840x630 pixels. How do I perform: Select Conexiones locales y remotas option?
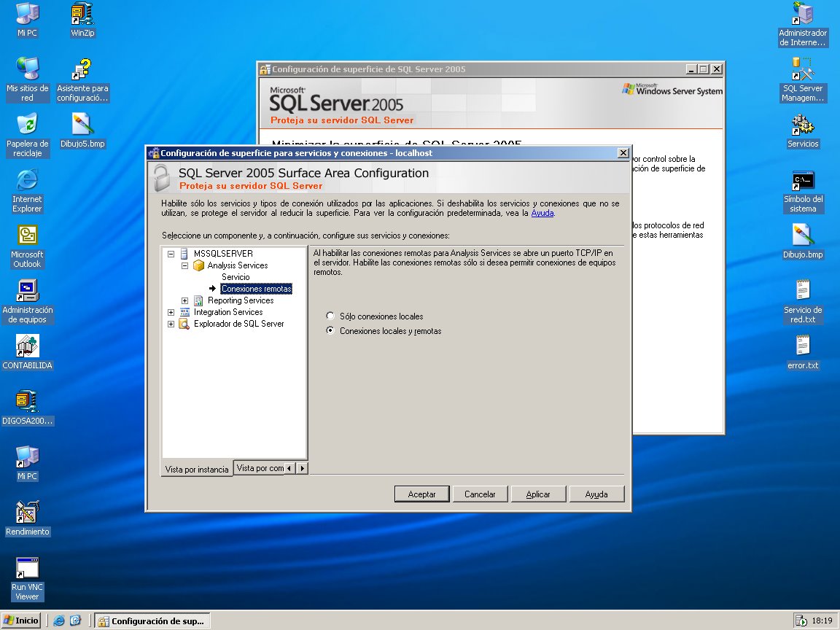[x=330, y=330]
